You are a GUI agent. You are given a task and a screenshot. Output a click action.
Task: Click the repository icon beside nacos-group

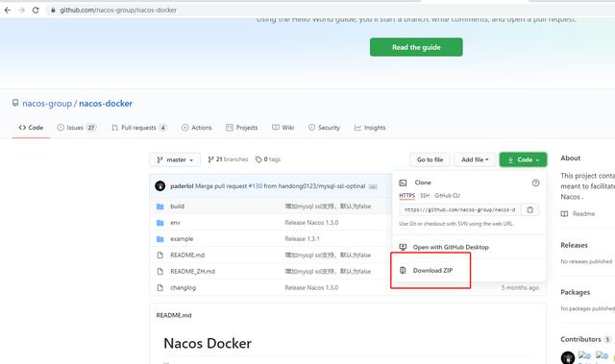click(15, 103)
